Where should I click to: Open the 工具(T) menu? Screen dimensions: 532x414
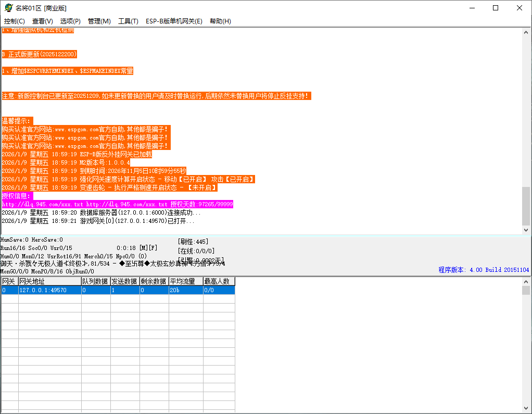coord(128,21)
